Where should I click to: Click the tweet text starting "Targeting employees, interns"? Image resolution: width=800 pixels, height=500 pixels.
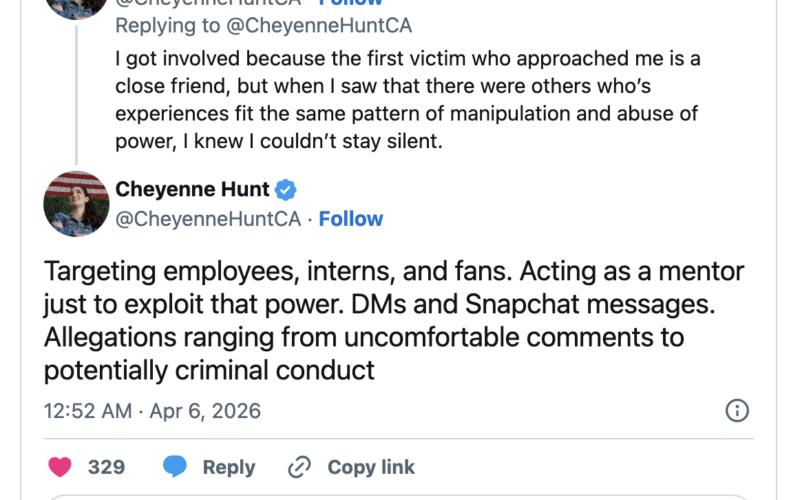tap(394, 321)
